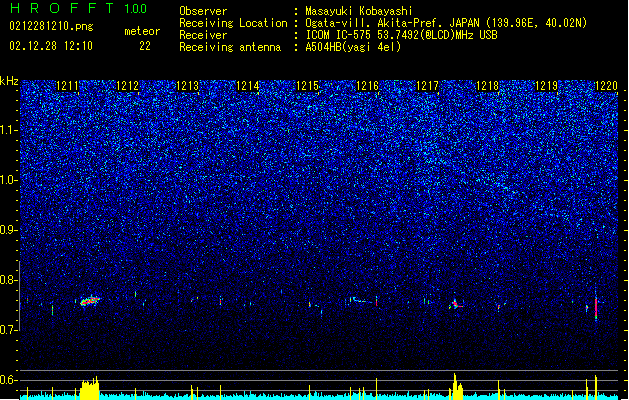Image resolution: width=629 pixels, height=400 pixels.
Task: Click the 1.1 kHz axis label
Action: 9,130
